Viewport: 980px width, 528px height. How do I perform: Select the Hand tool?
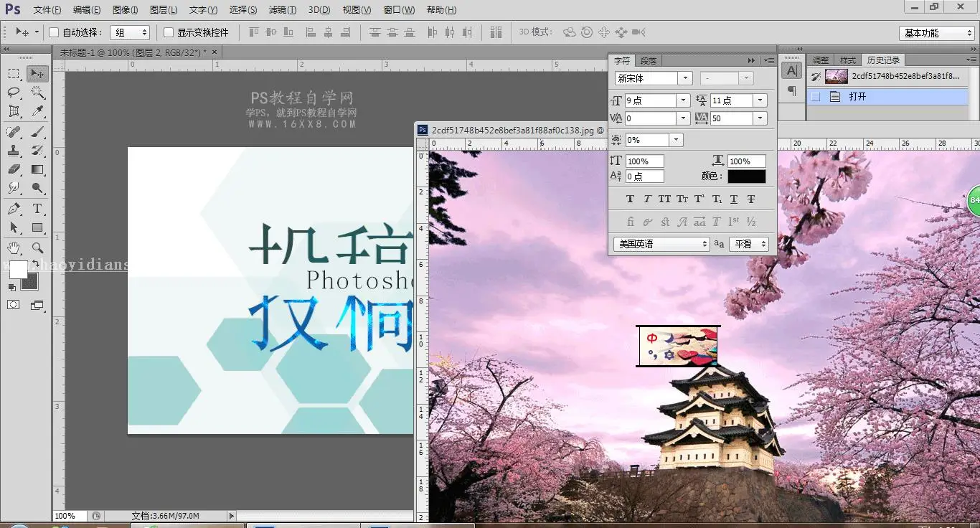(14, 247)
